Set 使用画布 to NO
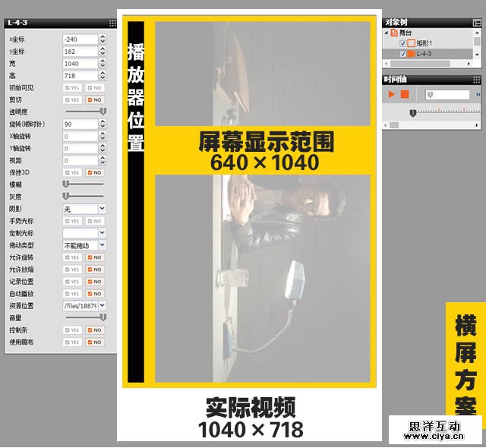This screenshot has width=486, height=448. click(95, 342)
